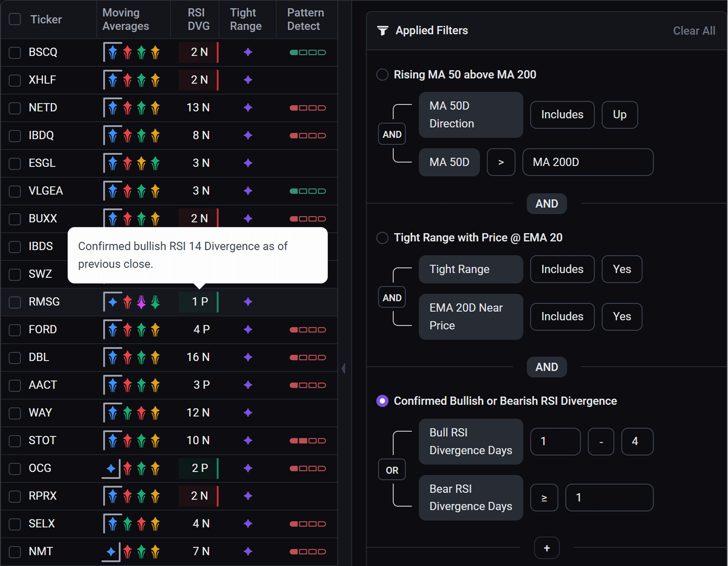Sort by the RSI DVG column header
The image size is (728, 566).
198,19
